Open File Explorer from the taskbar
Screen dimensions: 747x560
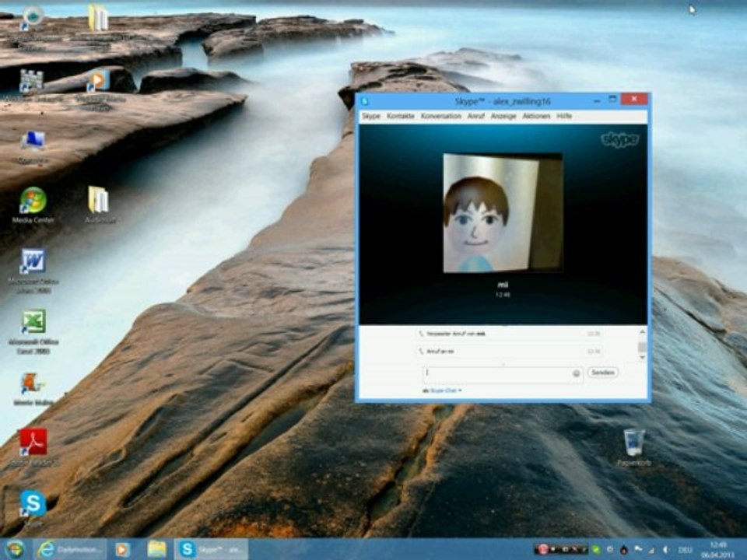tap(156, 549)
